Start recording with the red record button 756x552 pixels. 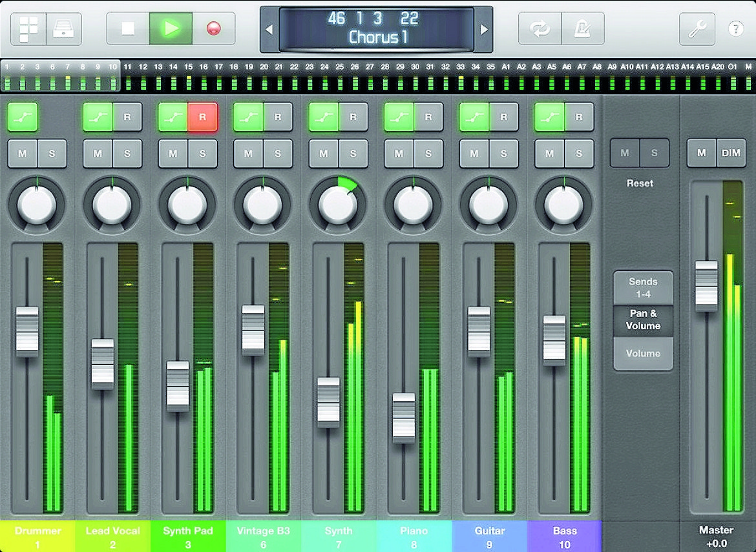[214, 29]
